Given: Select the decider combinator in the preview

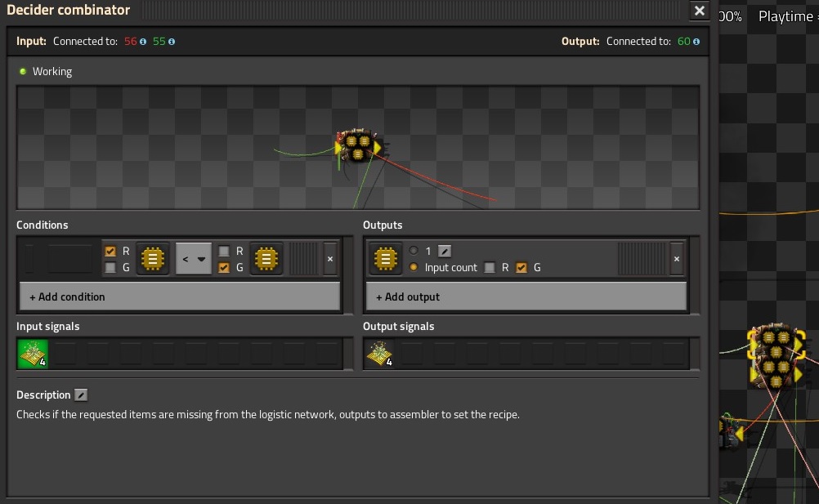Looking at the screenshot, I should tap(358, 145).
